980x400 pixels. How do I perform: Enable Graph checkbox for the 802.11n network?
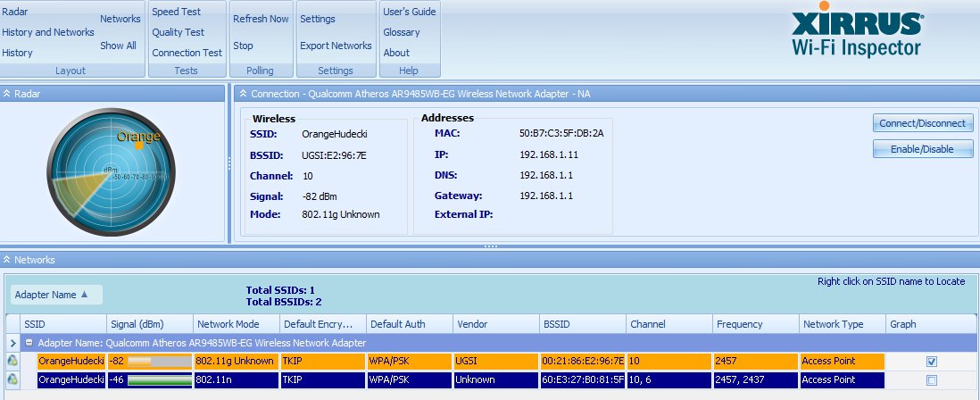click(932, 380)
